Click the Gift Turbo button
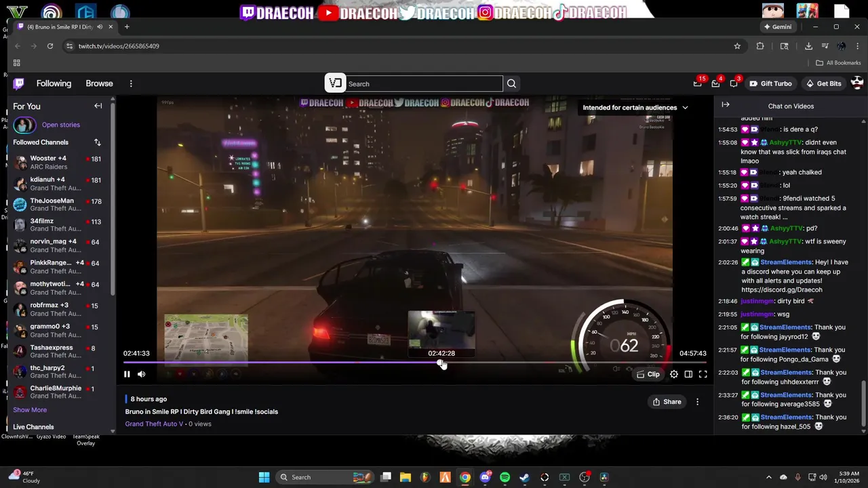Image resolution: width=868 pixels, height=488 pixels. click(x=771, y=83)
